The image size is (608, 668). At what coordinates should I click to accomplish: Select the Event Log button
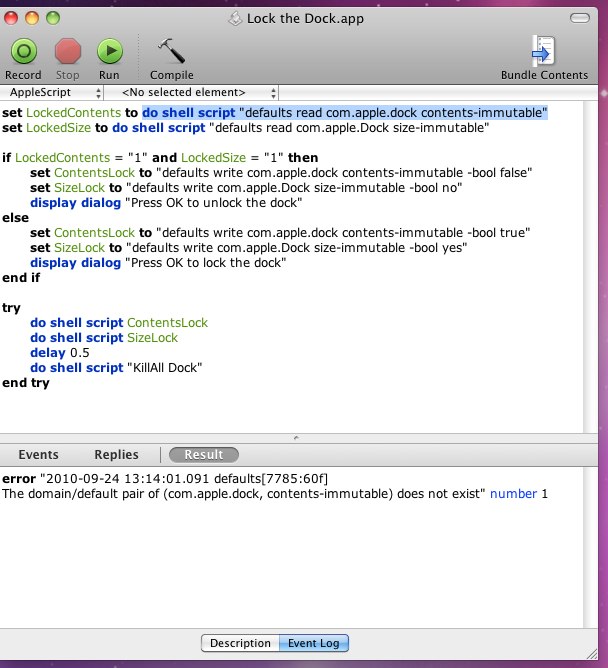(x=314, y=643)
